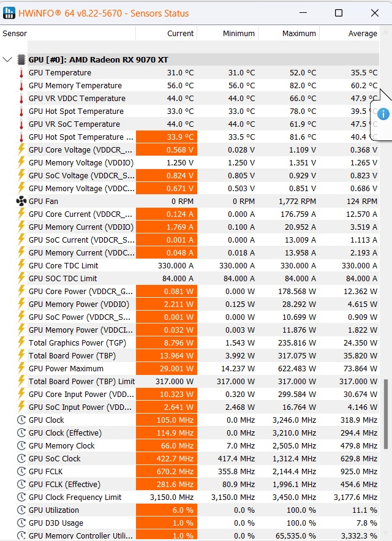Image resolution: width=392 pixels, height=541 pixels.
Task: Click lightning icon for Total Board Power (TBP) Limit
Action: pyautogui.click(x=21, y=381)
